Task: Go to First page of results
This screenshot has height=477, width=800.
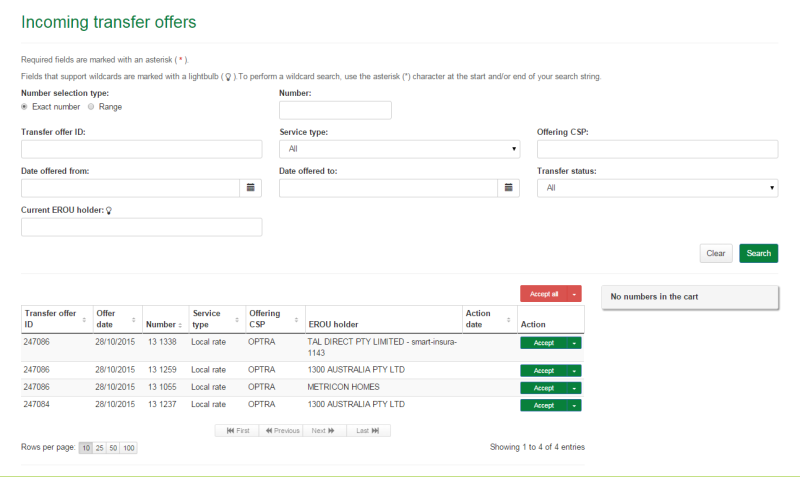Action: pos(237,431)
